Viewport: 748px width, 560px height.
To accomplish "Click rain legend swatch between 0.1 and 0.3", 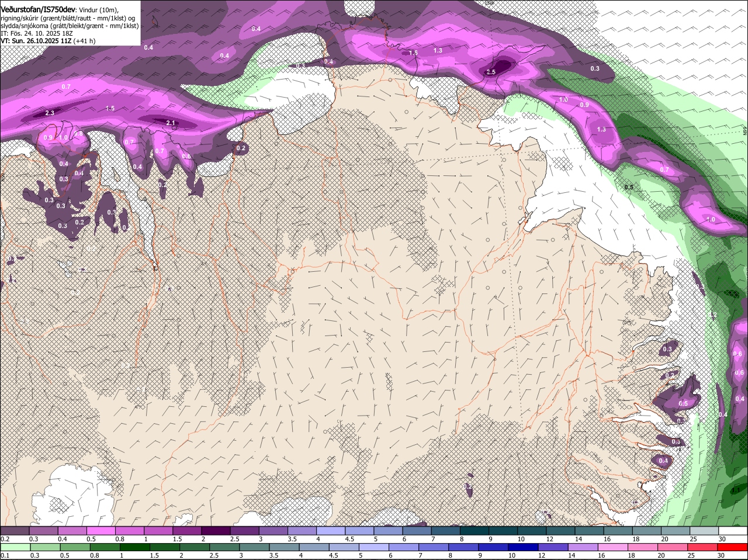I will click(15, 547).
